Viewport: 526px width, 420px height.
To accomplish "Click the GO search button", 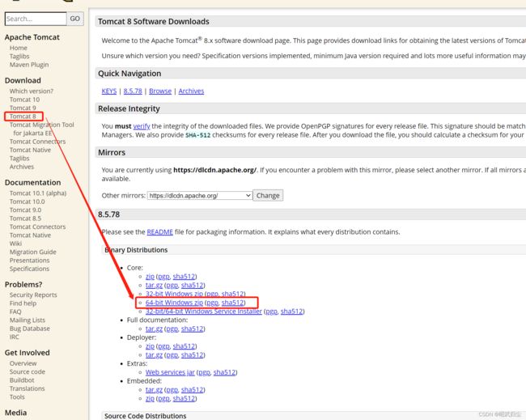I will [x=74, y=19].
